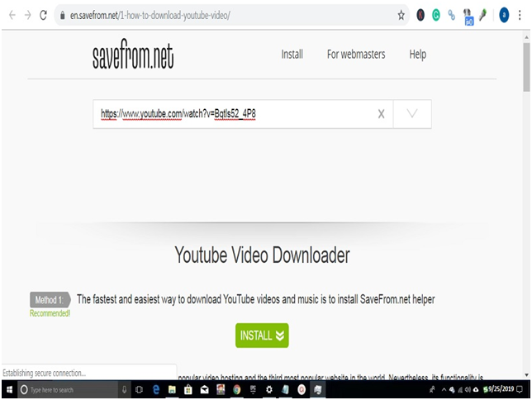
Task: Open Chrome three-dot menu
Action: pyautogui.click(x=520, y=15)
